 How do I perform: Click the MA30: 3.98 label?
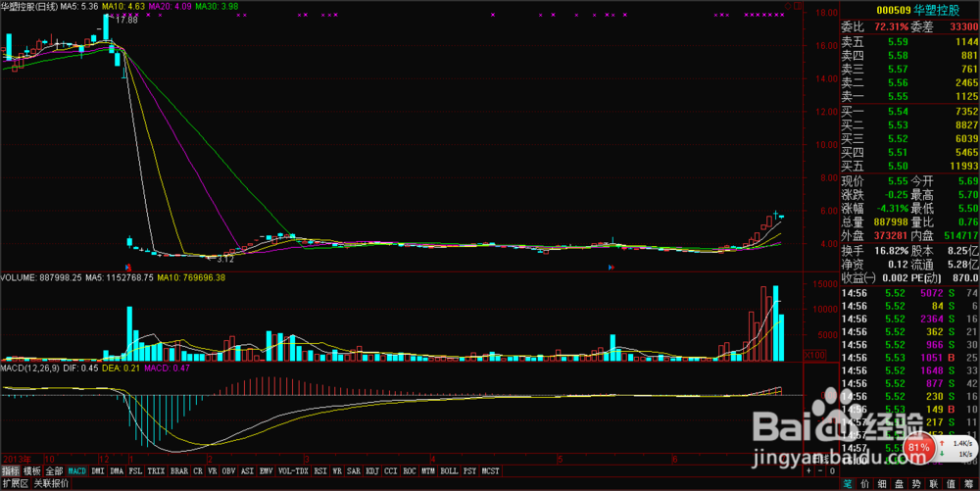217,6
